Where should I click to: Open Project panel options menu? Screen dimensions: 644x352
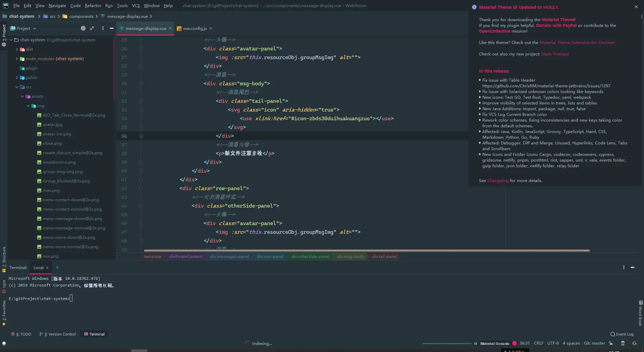pyautogui.click(x=103, y=28)
